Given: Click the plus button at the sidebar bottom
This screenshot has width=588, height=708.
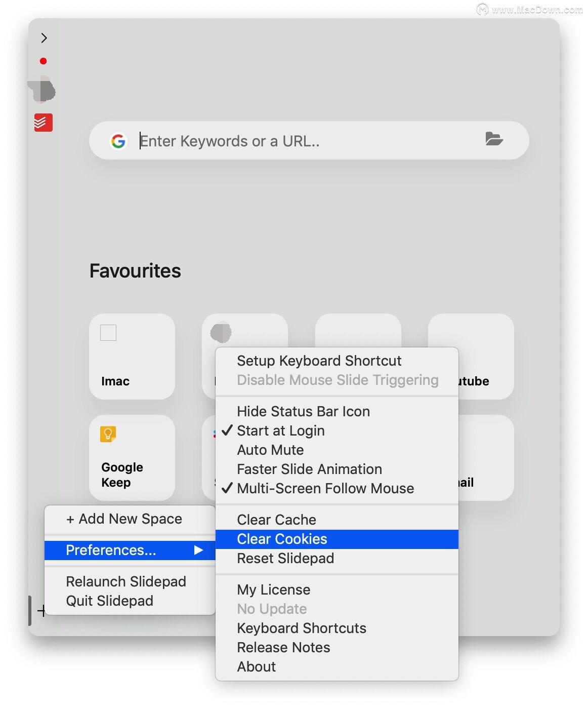Looking at the screenshot, I should point(42,611).
